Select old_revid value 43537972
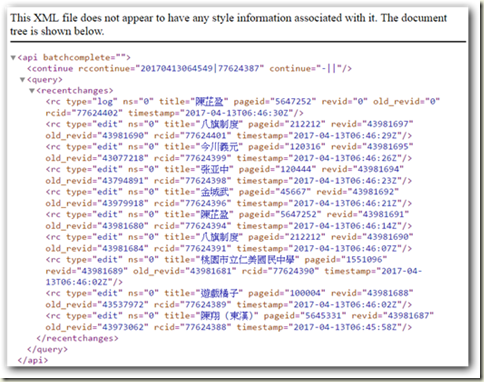 click(x=123, y=305)
